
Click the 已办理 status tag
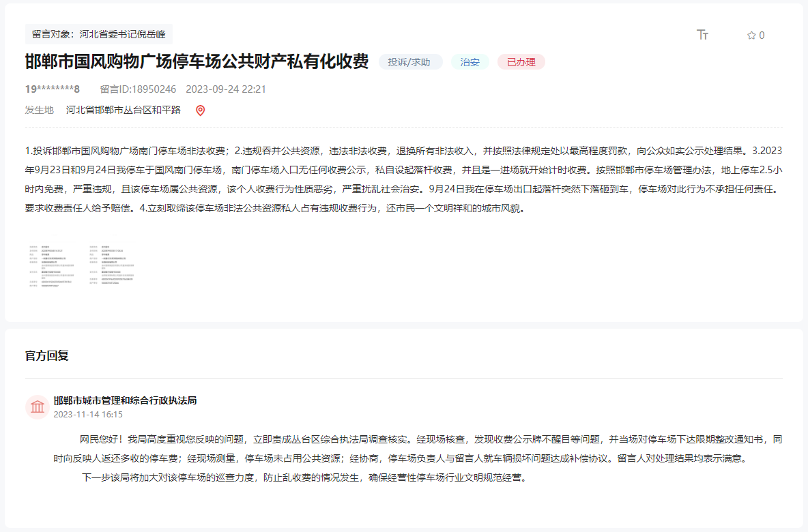tap(521, 62)
